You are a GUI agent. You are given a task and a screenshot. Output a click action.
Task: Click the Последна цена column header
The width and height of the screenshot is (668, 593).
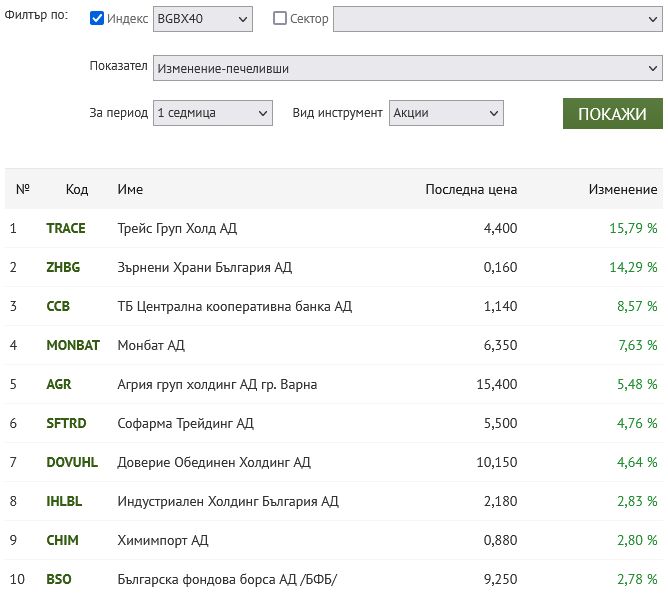click(x=471, y=189)
